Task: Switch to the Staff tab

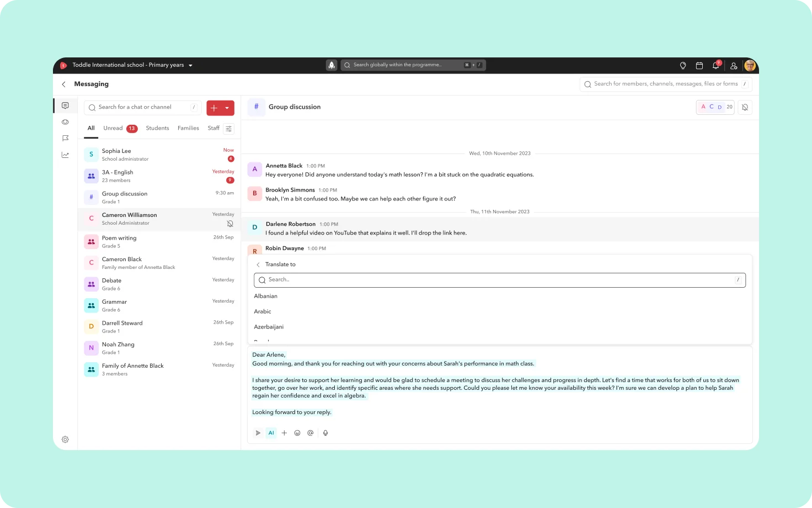Action: (x=213, y=128)
